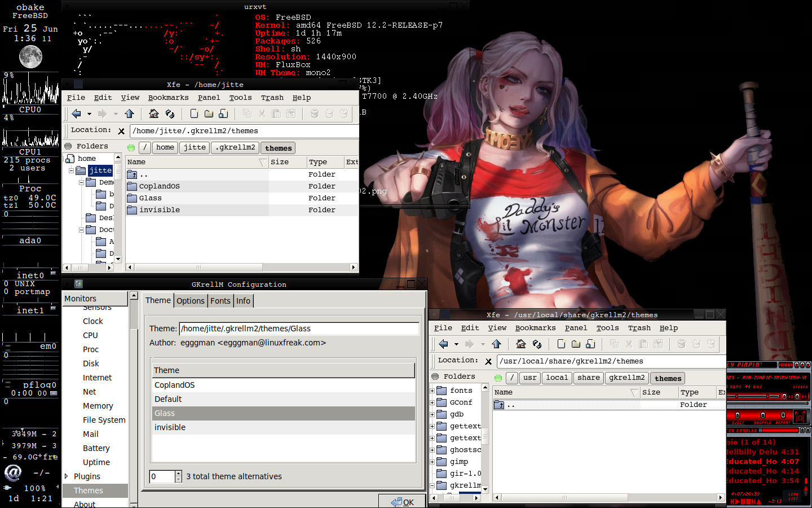Open the invisible folder icon in file list
This screenshot has height=508, width=812.
132,210
